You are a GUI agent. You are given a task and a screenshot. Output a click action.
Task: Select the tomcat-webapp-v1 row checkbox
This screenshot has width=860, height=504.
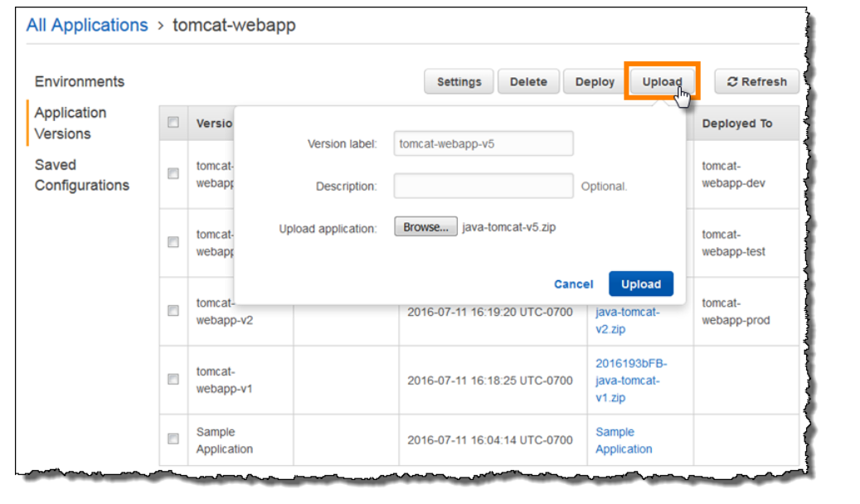[173, 379]
